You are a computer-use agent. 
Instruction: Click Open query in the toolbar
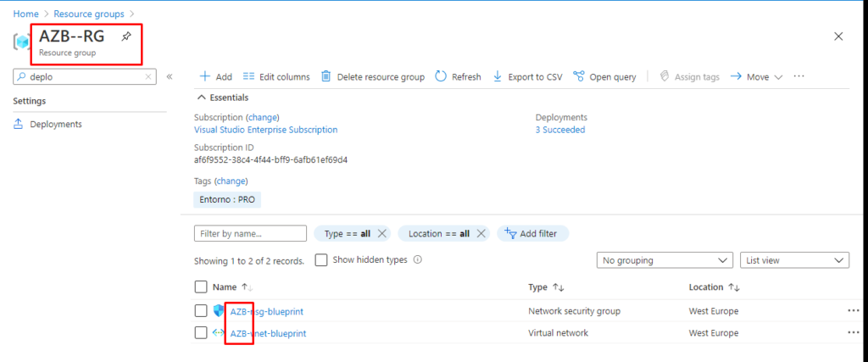point(604,77)
